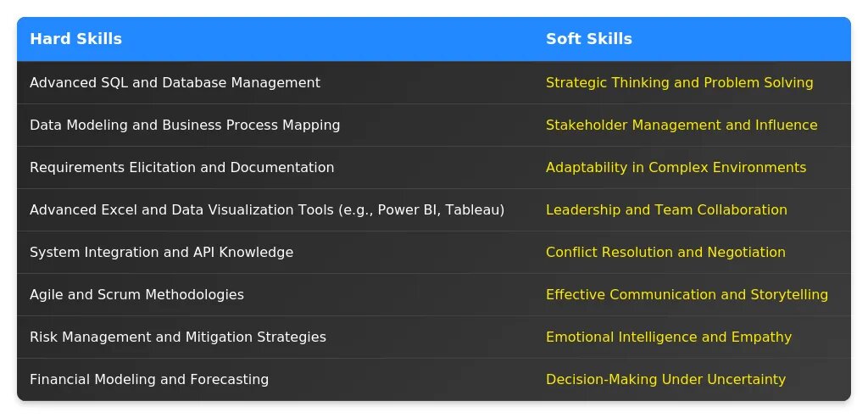The width and height of the screenshot is (868, 418).
Task: Click the Soft Skills column header
Action: pyautogui.click(x=588, y=39)
